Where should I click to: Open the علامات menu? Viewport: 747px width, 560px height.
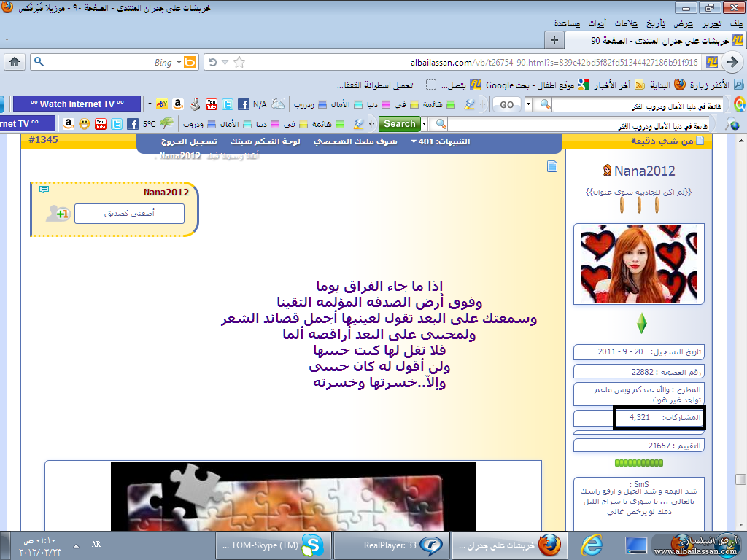tap(625, 23)
